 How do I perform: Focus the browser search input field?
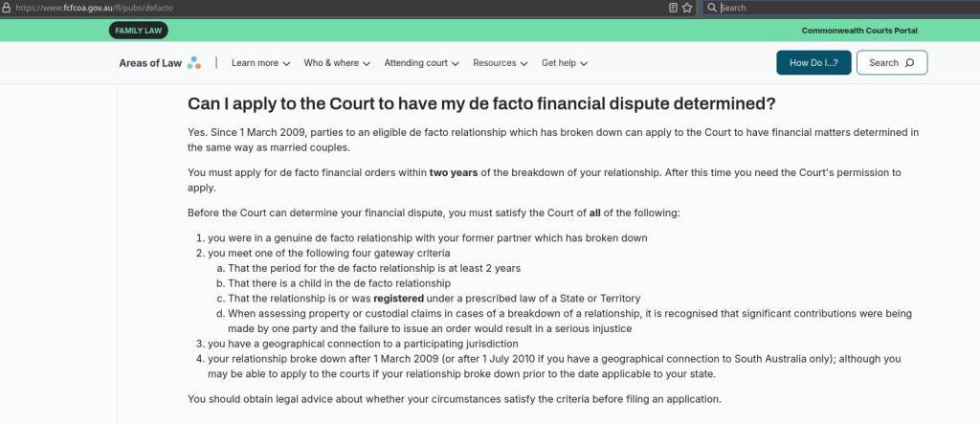pos(842,8)
